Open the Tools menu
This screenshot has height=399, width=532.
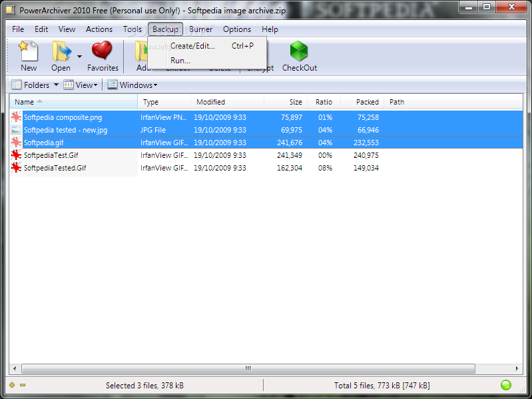(133, 29)
